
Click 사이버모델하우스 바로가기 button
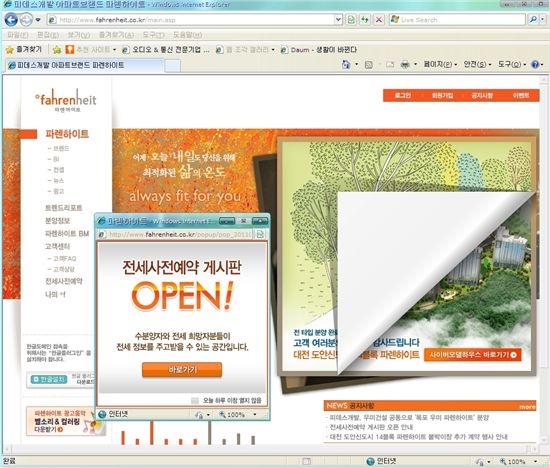tap(473, 355)
